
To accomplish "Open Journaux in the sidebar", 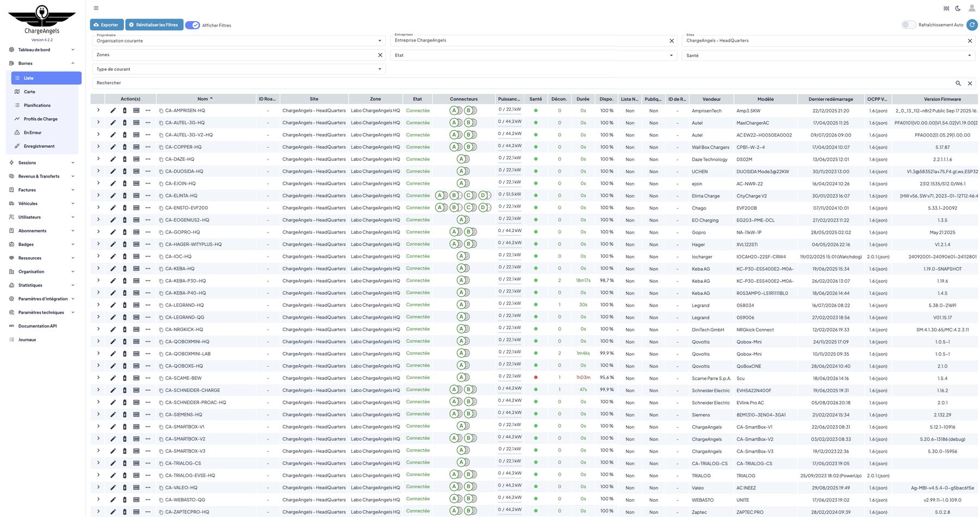I will point(42,339).
